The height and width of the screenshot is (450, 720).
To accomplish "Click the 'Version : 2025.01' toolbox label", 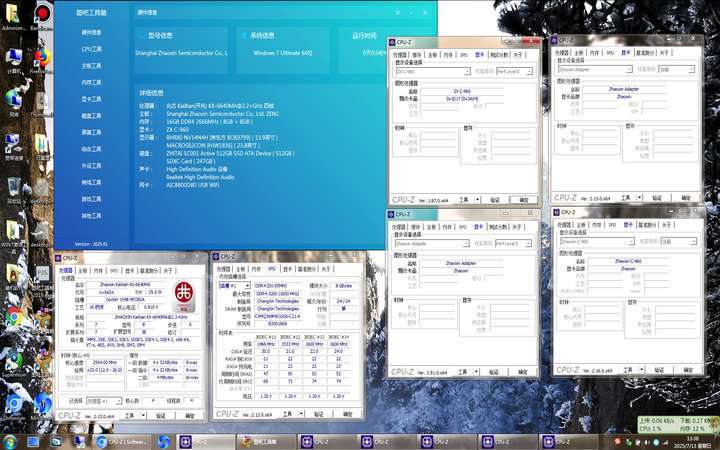I will pos(91,244).
